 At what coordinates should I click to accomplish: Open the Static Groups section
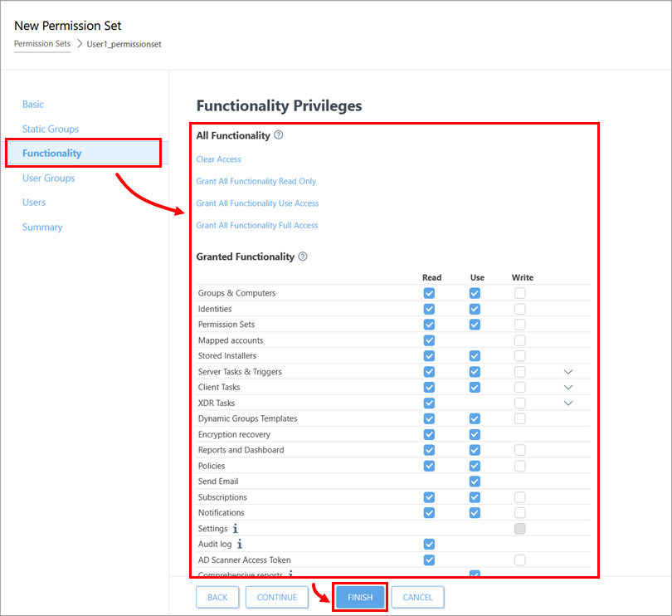[x=51, y=129]
